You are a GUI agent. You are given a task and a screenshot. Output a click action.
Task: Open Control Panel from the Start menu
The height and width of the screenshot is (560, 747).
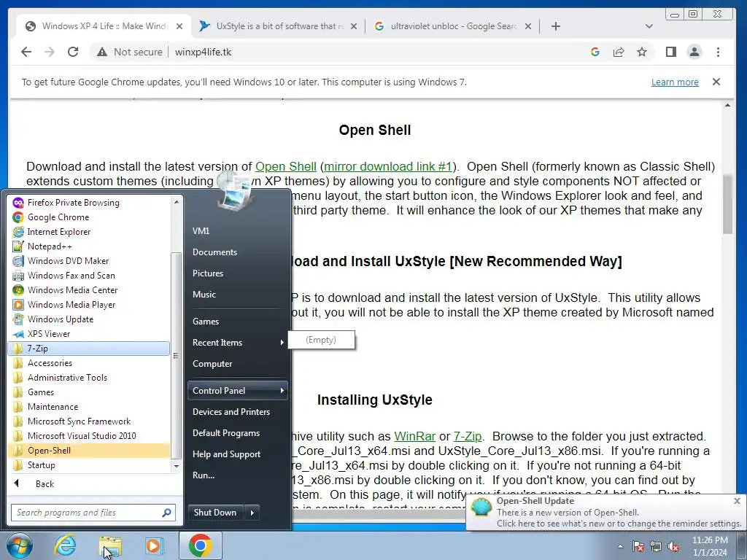[237, 391]
